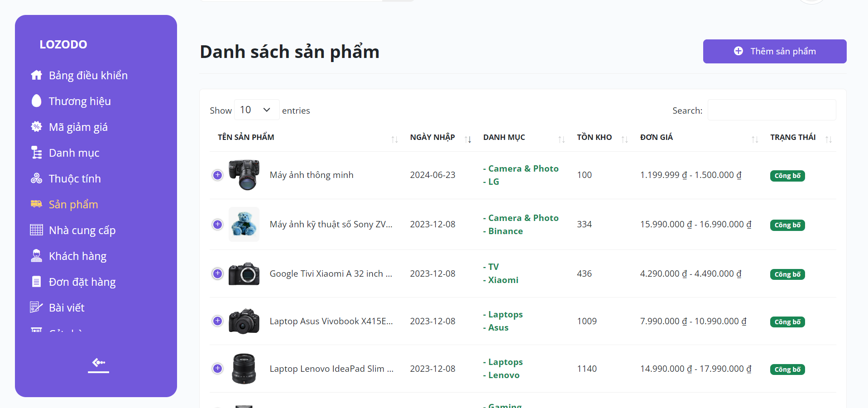Select Thuộc tính sidebar entry
868x408 pixels.
pyautogui.click(x=75, y=179)
